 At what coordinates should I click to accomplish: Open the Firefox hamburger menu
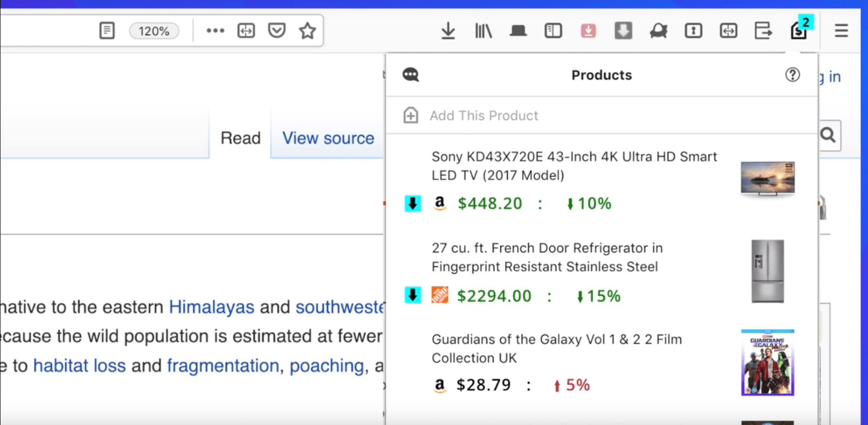[x=841, y=31]
